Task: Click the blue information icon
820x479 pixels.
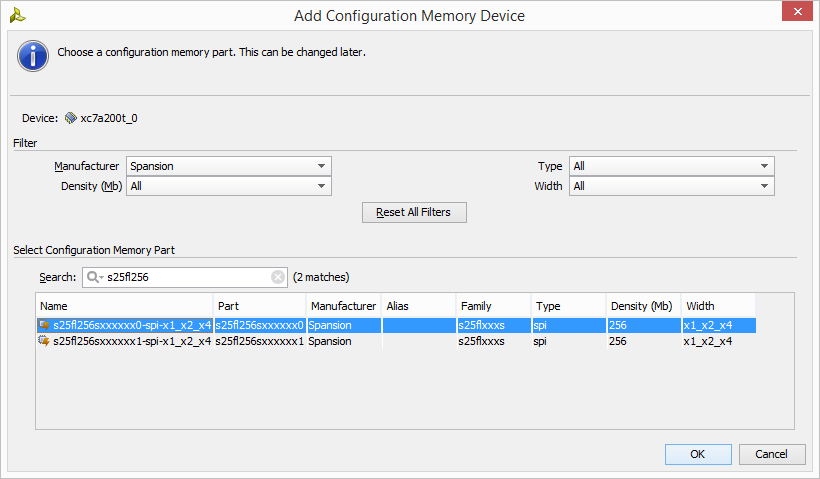Action: click(33, 55)
